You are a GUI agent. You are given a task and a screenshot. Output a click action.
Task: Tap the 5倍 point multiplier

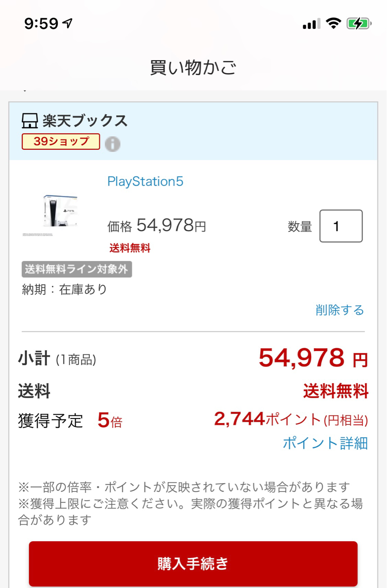pyautogui.click(x=110, y=421)
